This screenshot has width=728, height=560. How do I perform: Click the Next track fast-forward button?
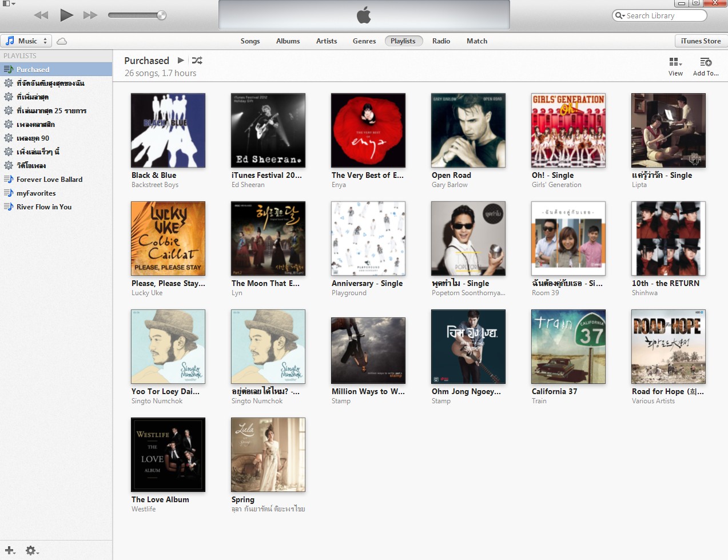point(90,15)
